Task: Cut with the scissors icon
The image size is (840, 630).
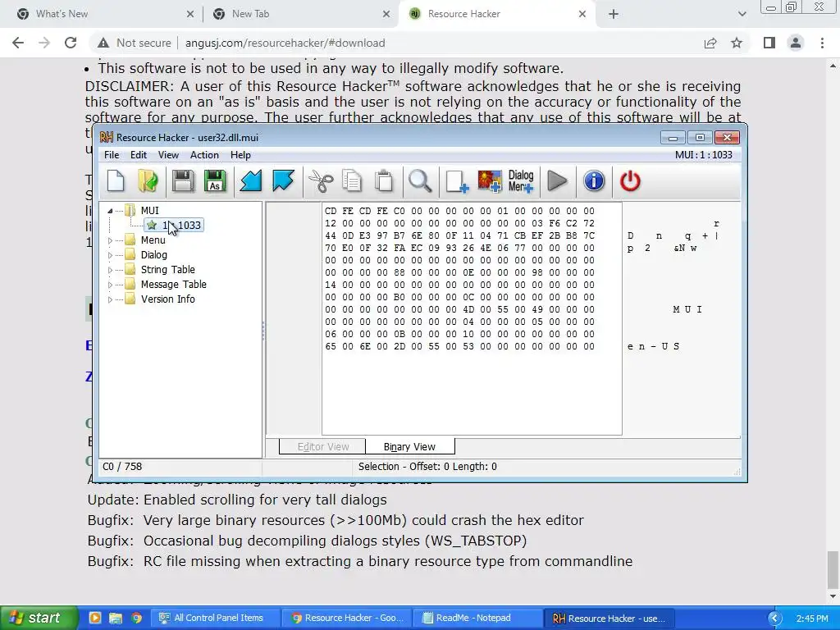Action: tap(321, 181)
